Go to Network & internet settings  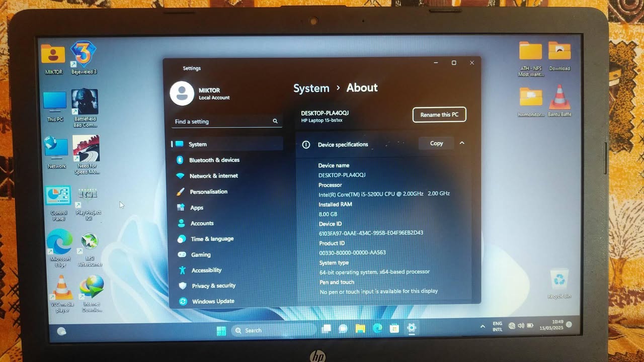tap(214, 176)
